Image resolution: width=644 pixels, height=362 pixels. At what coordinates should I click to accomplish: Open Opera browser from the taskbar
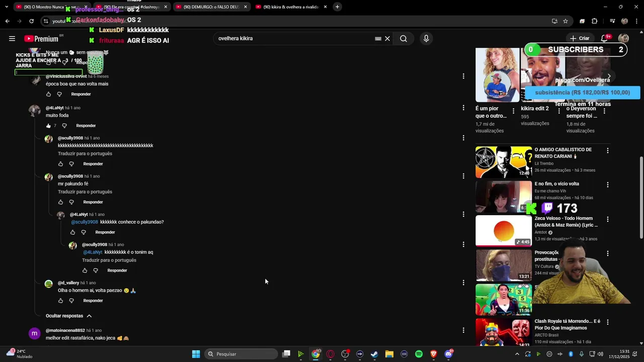pyautogui.click(x=330, y=354)
